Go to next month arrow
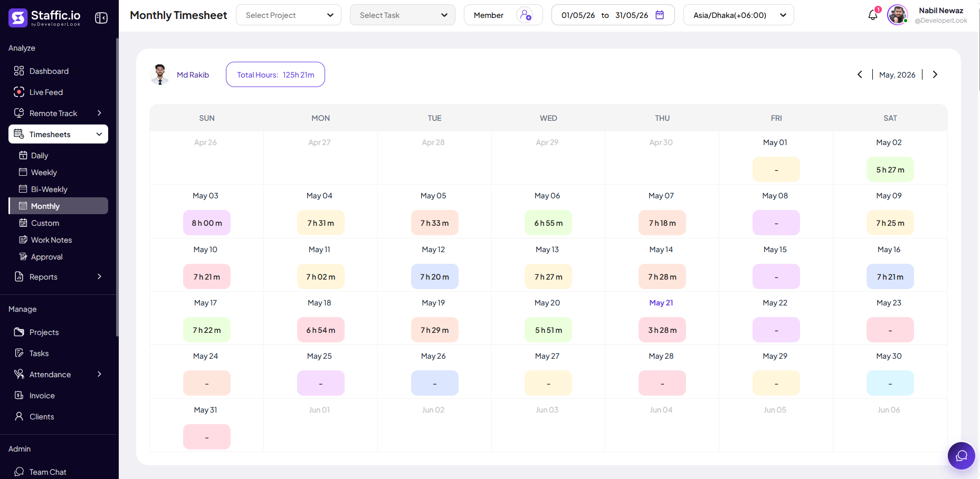The width and height of the screenshot is (980, 479). [935, 74]
